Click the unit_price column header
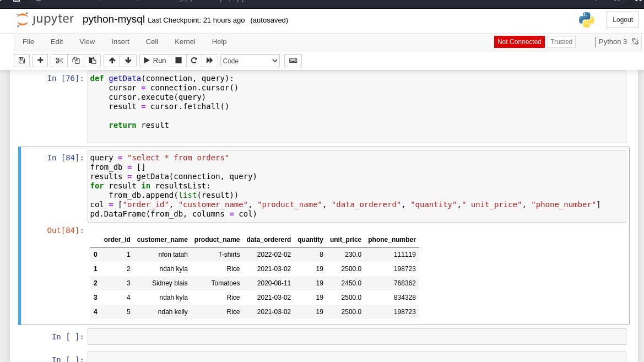Image resolution: width=644 pixels, height=362 pixels. click(345, 240)
